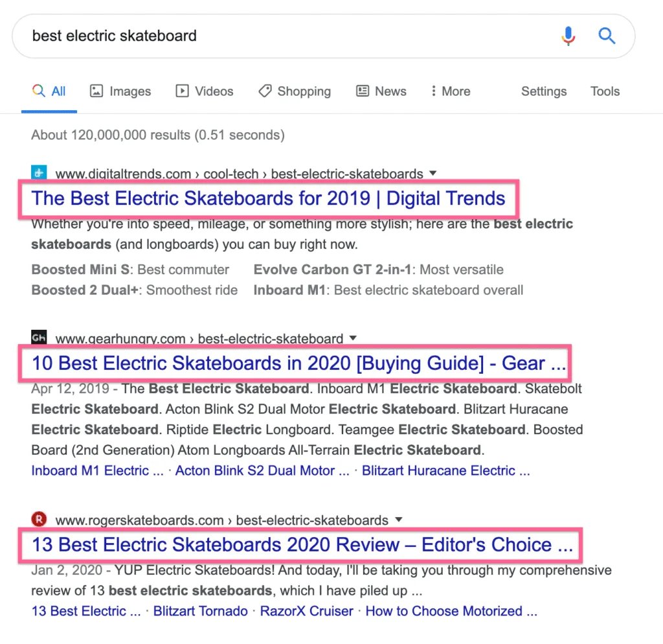Click into the search query input field
Viewport: 663px width, 644px height.
coord(285,36)
